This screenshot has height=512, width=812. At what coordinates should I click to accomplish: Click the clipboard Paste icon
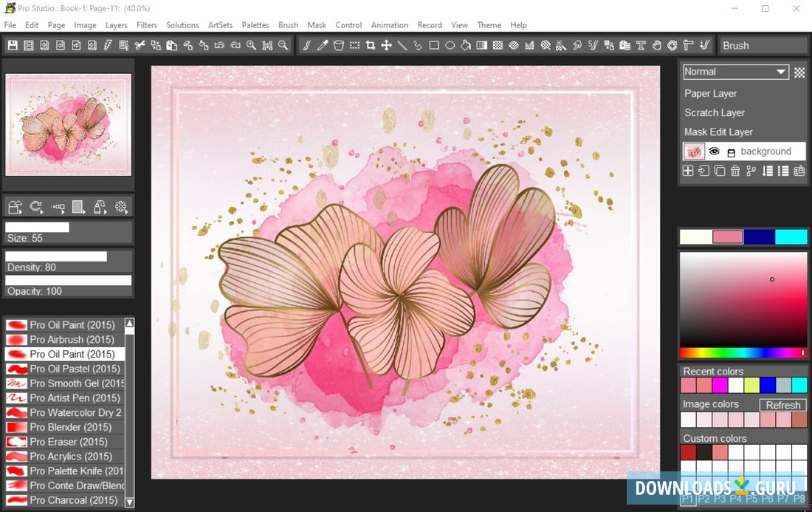coord(171,46)
